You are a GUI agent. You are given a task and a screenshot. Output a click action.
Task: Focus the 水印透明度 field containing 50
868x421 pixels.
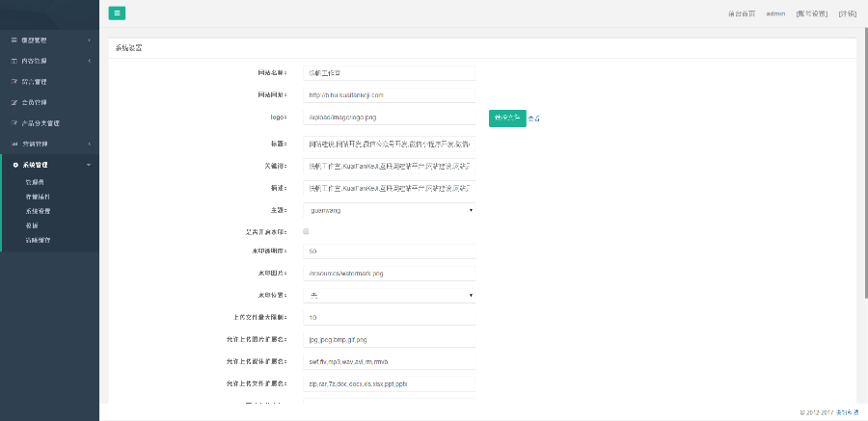tap(390, 251)
